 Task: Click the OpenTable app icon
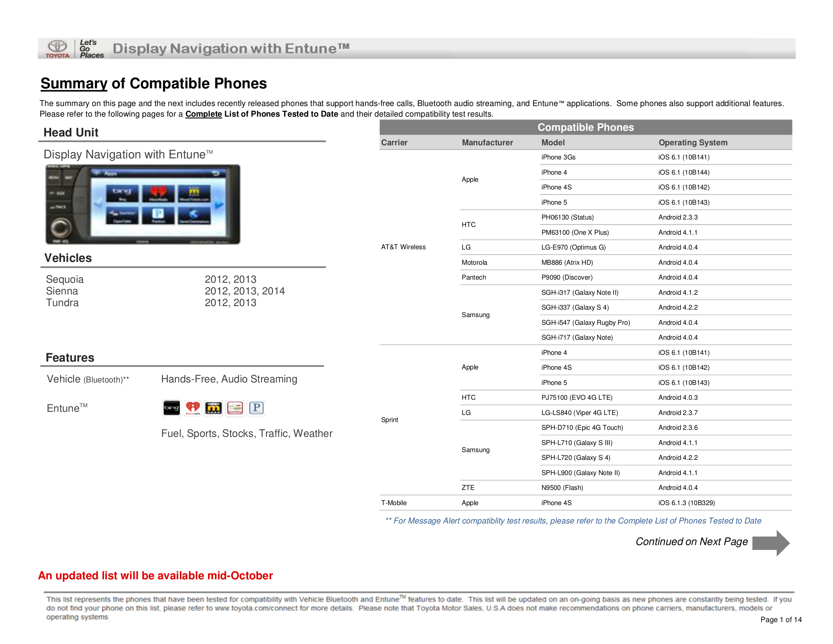pos(235,408)
